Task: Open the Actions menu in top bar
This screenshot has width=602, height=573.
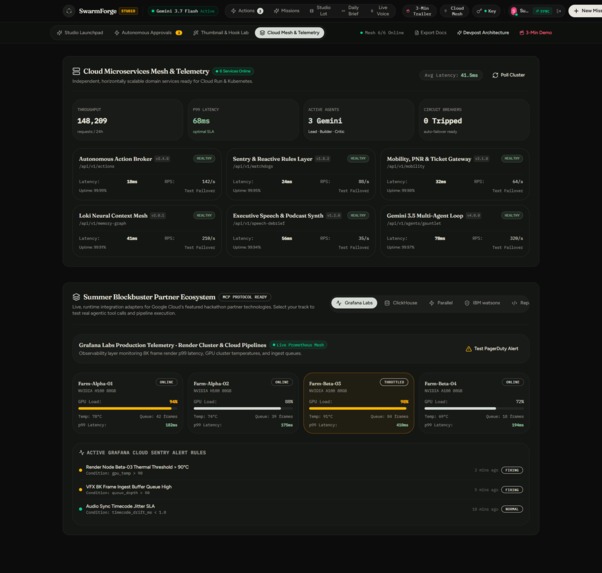Action: 247,11
